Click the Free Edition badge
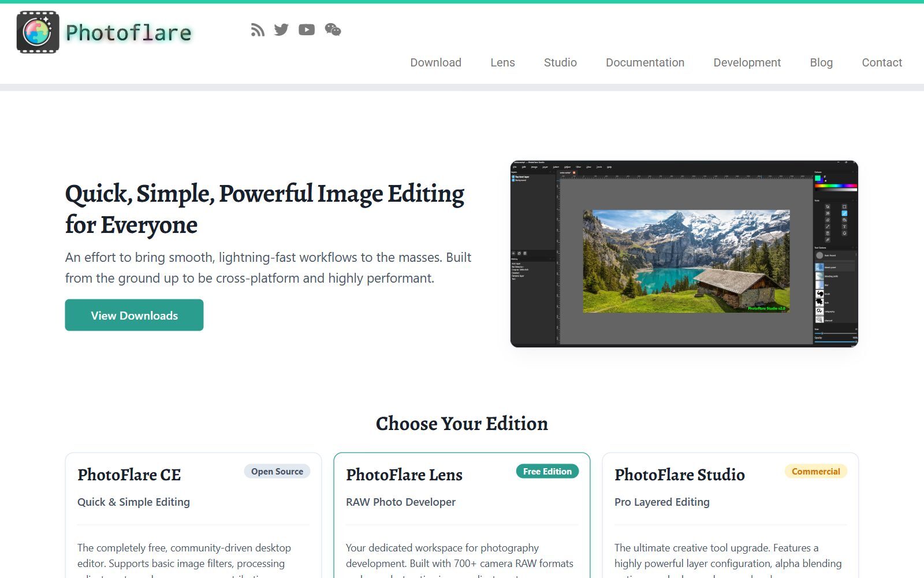Image resolution: width=924 pixels, height=578 pixels. [x=547, y=471]
